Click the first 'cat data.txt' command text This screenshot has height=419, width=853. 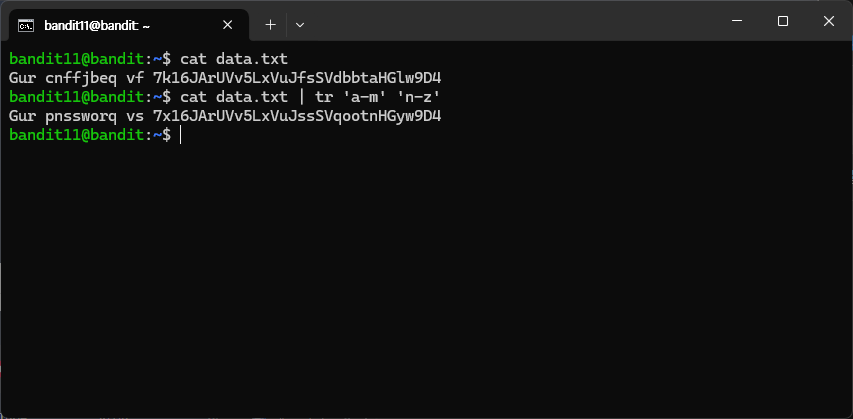click(234, 59)
